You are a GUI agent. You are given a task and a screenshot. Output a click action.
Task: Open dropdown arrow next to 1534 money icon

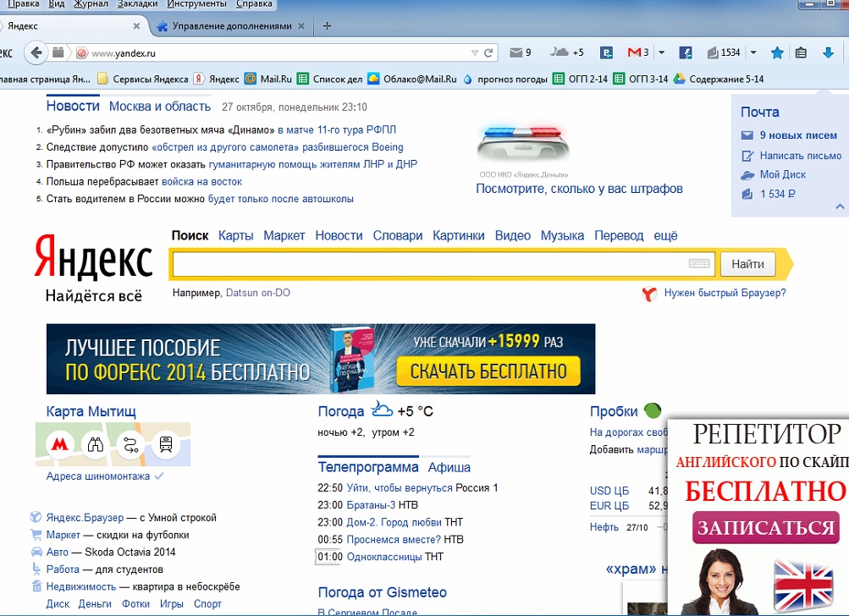click(x=753, y=52)
